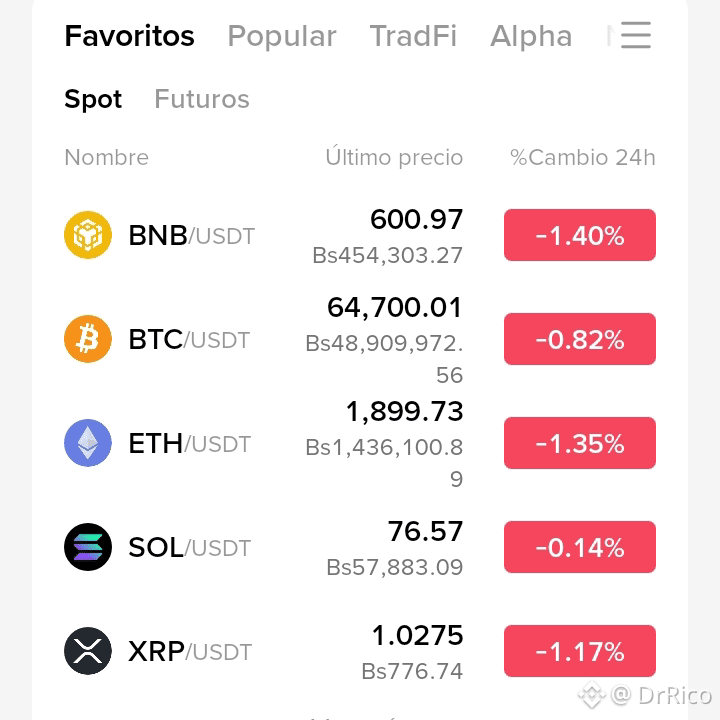
Task: Tap the Bitcoin orange logo icon
Action: coord(88,339)
